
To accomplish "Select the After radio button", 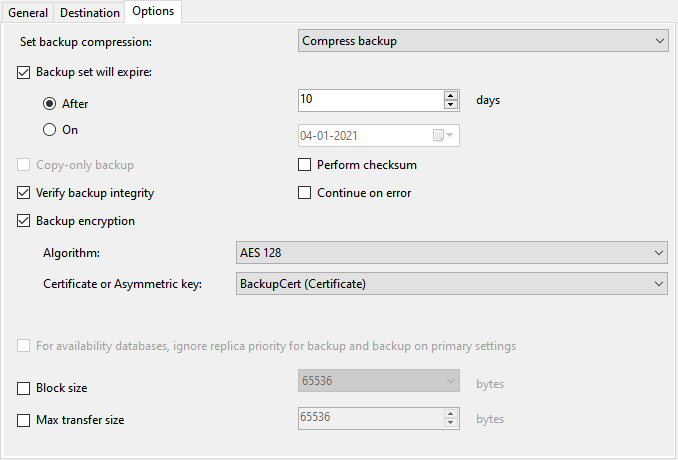I will 49,103.
